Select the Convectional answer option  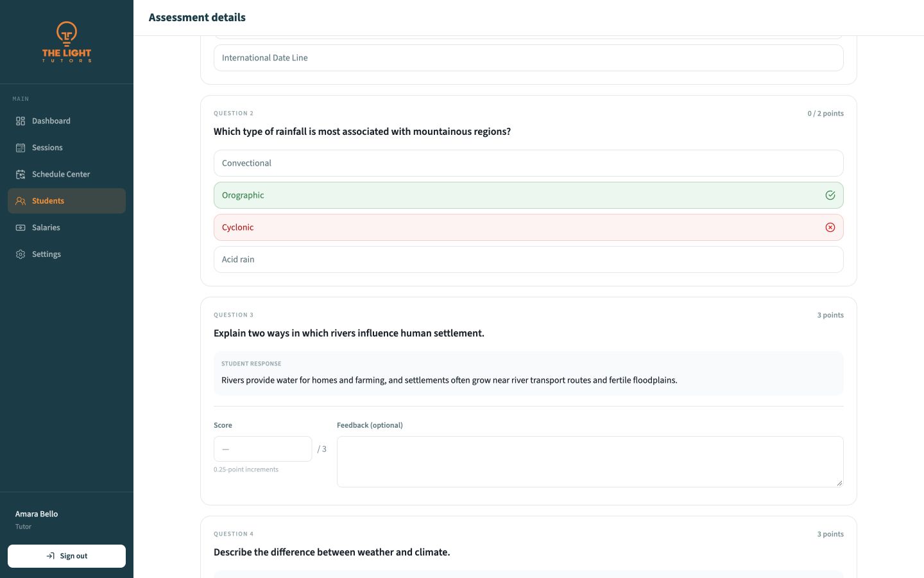529,163
